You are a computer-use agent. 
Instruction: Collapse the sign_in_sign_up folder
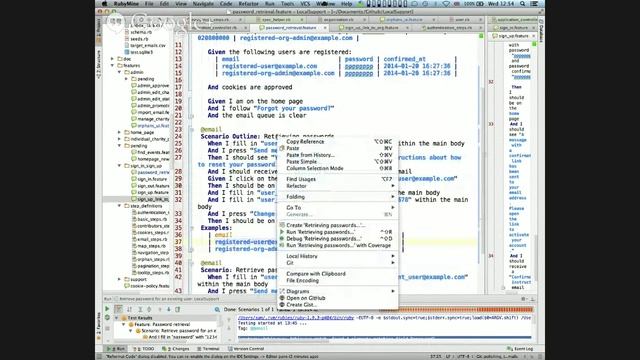pos(119,166)
